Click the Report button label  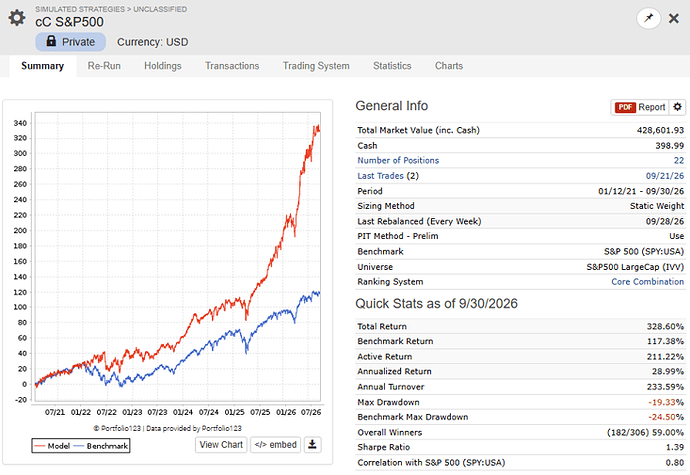click(x=652, y=107)
